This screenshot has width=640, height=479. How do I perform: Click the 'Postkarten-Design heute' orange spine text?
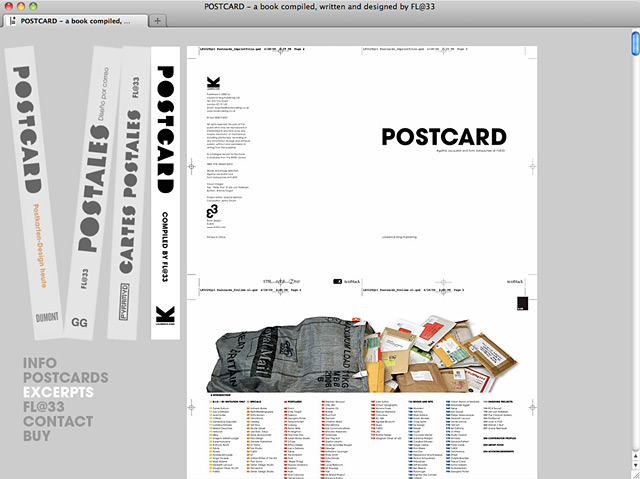tap(40, 246)
